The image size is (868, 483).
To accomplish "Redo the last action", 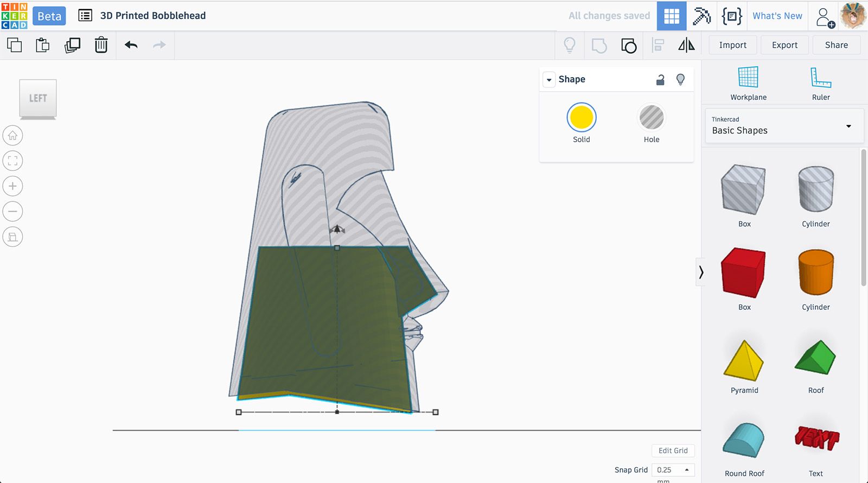I will 159,45.
